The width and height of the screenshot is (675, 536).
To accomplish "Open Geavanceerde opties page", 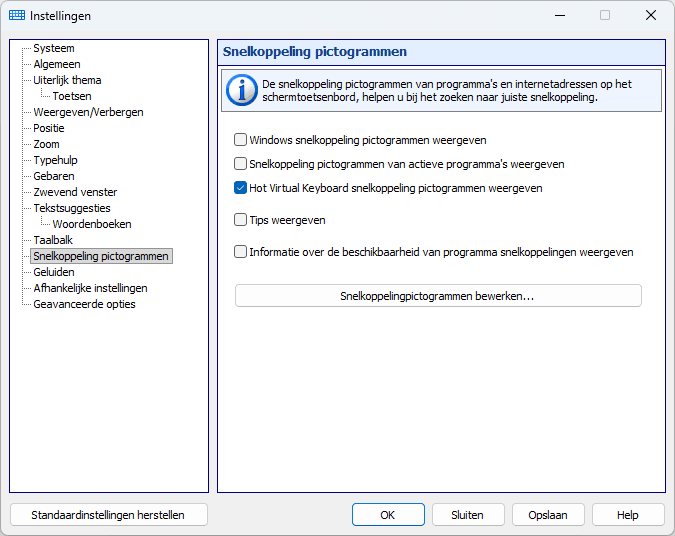I will coord(84,304).
